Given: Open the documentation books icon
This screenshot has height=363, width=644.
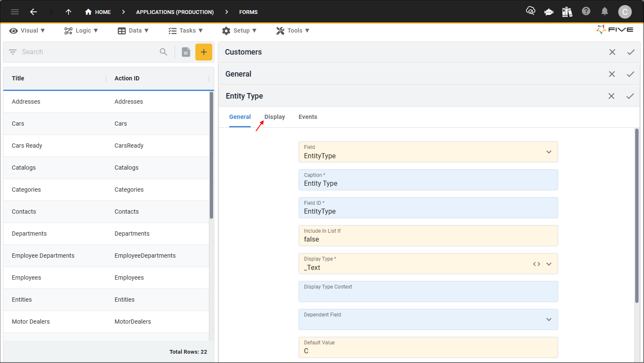Looking at the screenshot, I should (567, 11).
